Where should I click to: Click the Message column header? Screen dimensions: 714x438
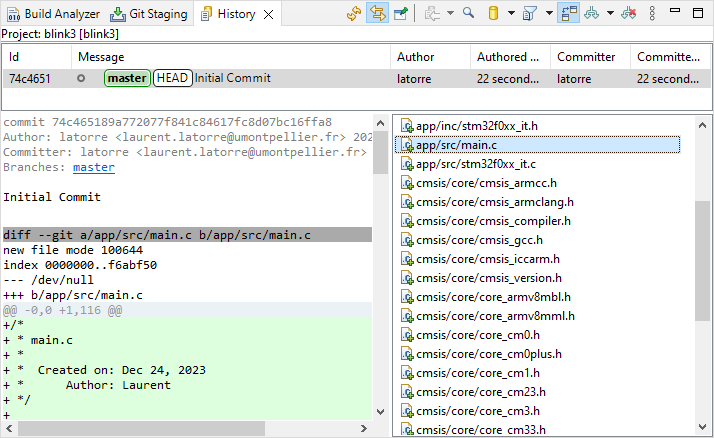pyautogui.click(x=231, y=57)
